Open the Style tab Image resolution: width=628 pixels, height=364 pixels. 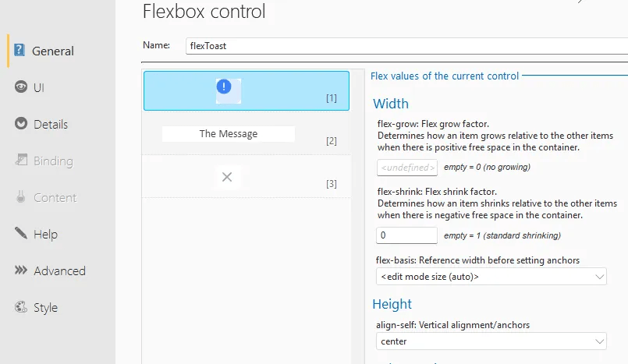pyautogui.click(x=45, y=308)
